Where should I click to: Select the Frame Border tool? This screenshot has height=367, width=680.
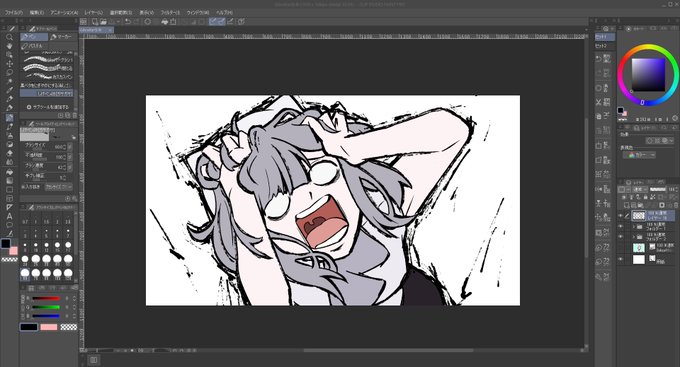click(9, 198)
